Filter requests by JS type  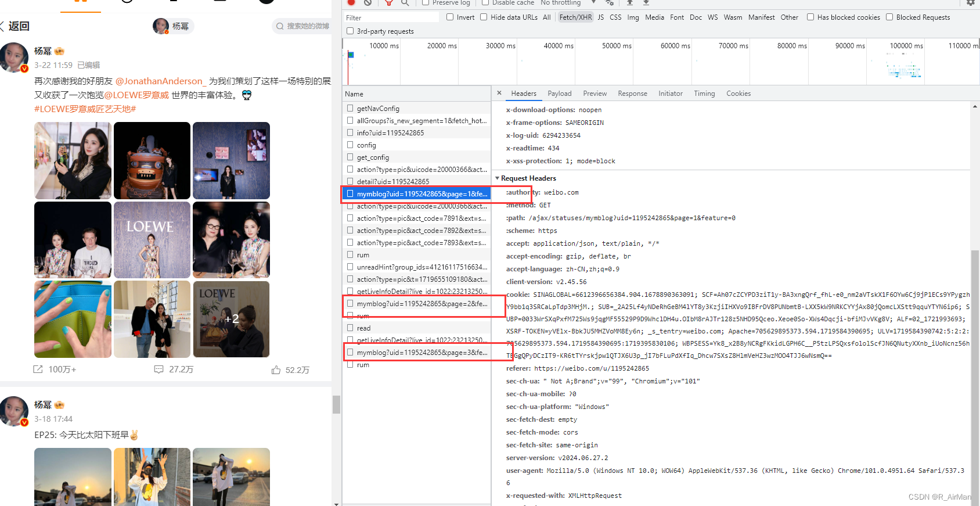601,17
